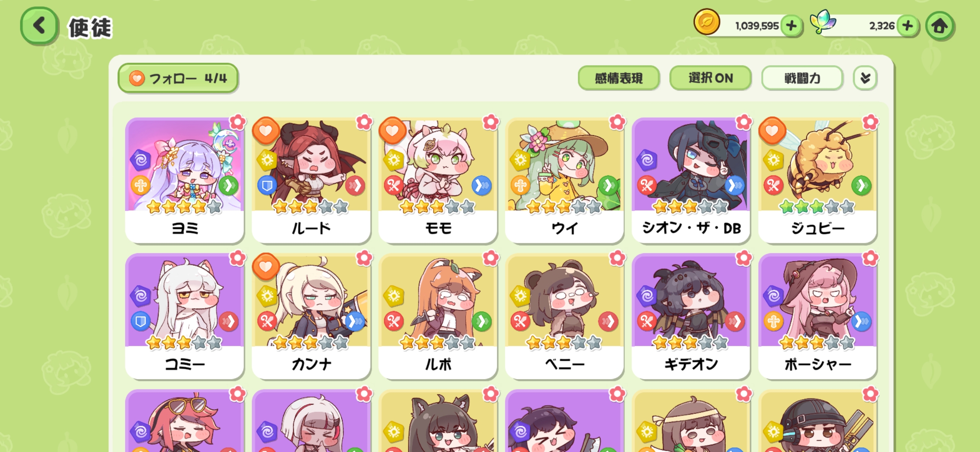This screenshot has width=980, height=452.
Task: Select the ギデオン character card
Action: coord(691,316)
